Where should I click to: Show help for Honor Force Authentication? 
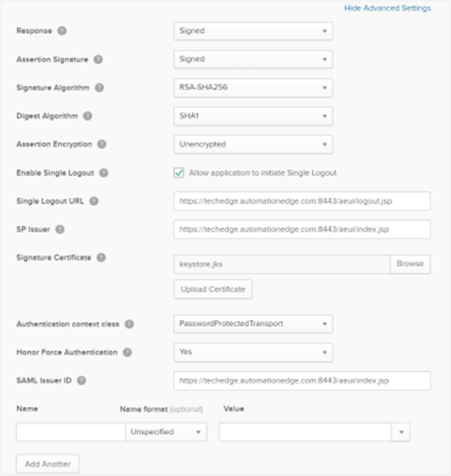click(x=127, y=352)
